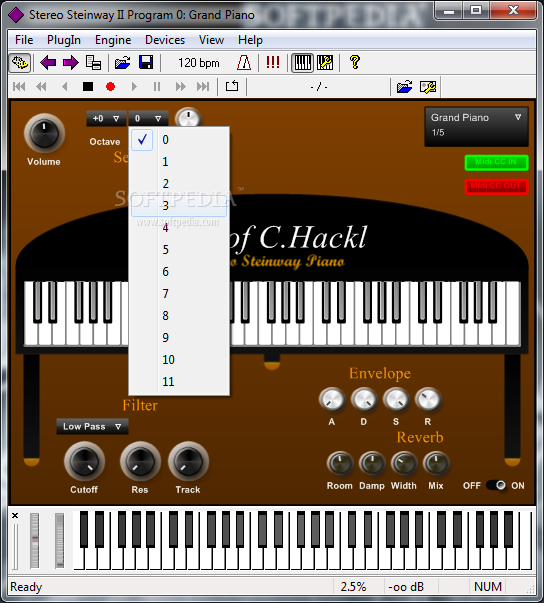
Task: Open the program list icon next to the arrows
Action: click(93, 63)
